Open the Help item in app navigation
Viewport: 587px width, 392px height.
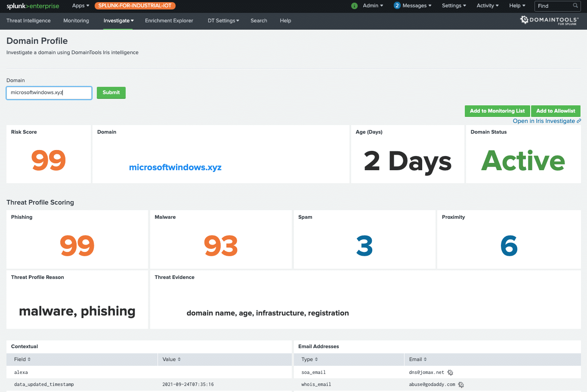pos(285,21)
